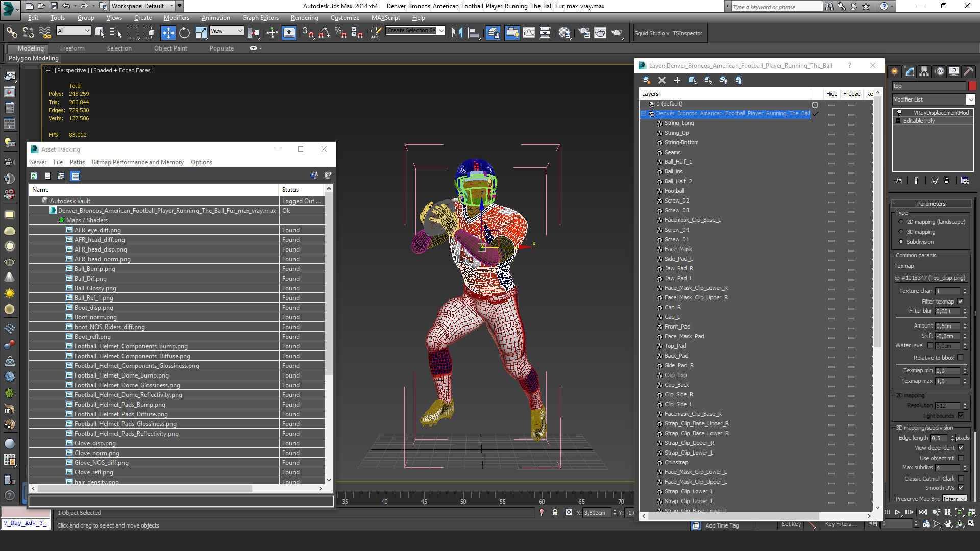This screenshot has height=551, width=980.
Task: Toggle Angle Snap in the main toolbar
Action: (324, 33)
